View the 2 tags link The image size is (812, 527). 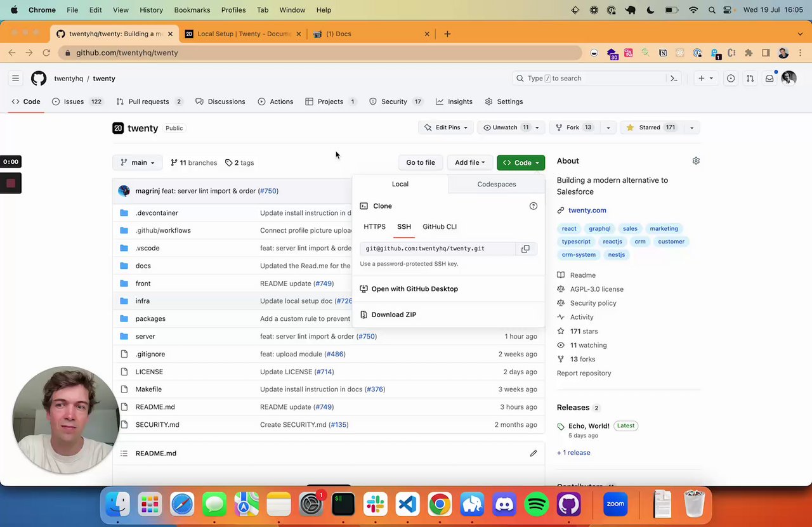[x=239, y=162]
